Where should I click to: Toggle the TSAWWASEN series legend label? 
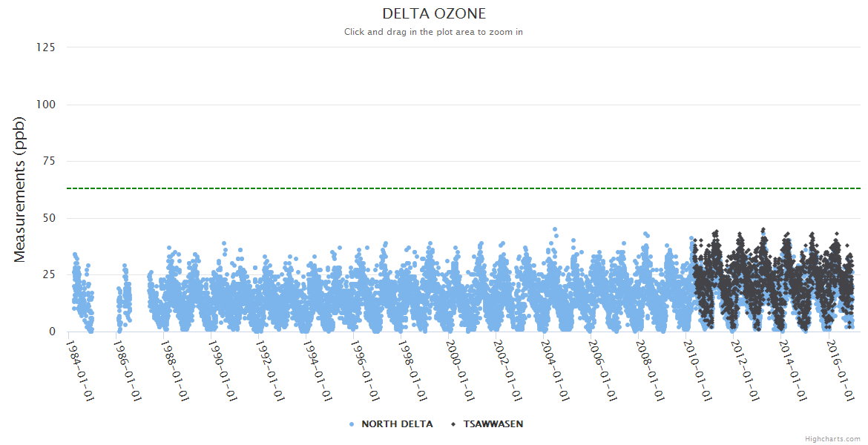[x=493, y=424]
